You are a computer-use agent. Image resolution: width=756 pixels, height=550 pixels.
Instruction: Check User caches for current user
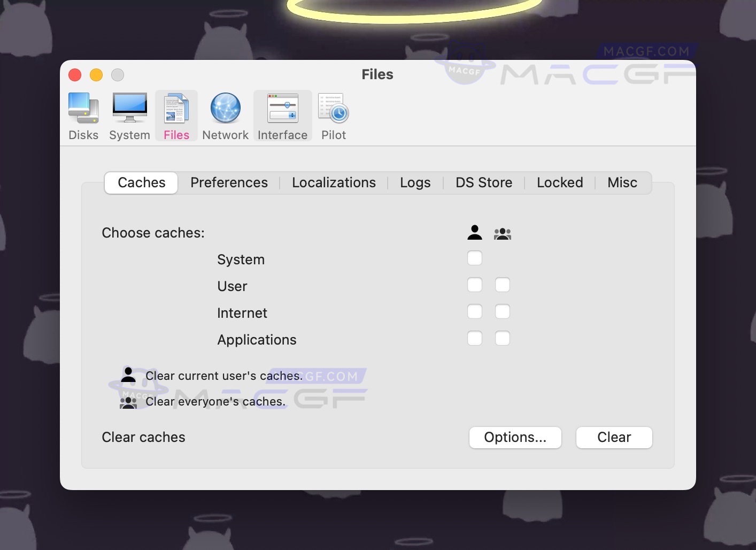point(474,285)
